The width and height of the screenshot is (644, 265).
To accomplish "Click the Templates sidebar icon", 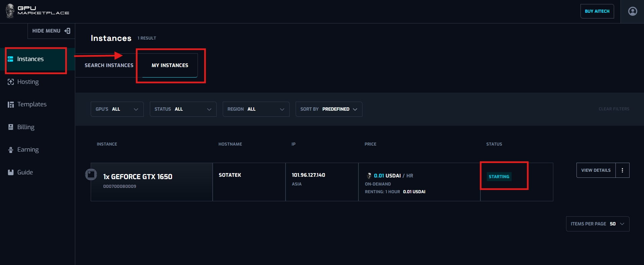I will click(11, 105).
